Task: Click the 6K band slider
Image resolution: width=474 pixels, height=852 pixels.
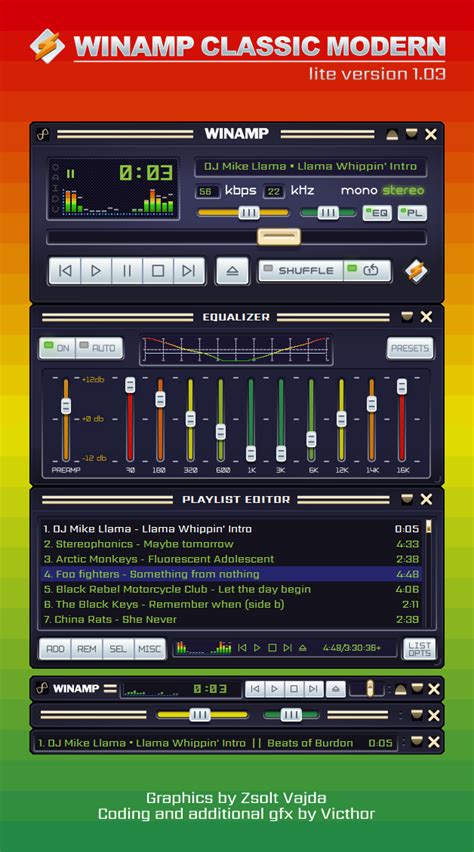Action: [311, 419]
